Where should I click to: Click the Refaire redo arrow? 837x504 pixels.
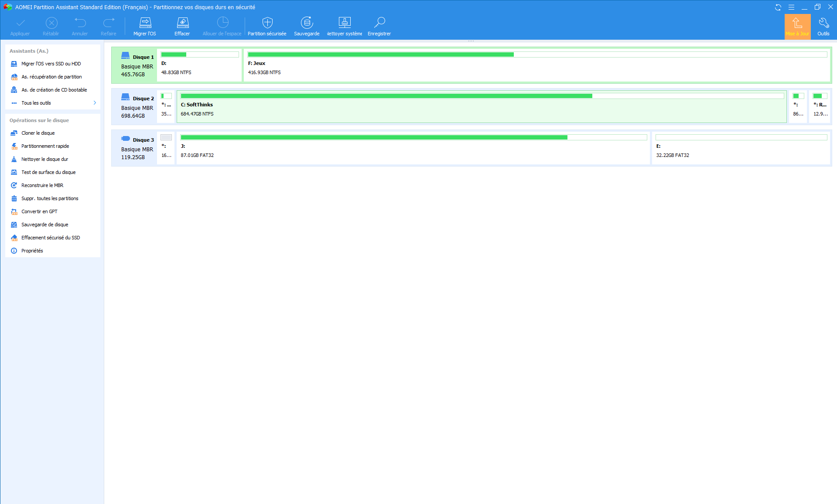click(109, 23)
